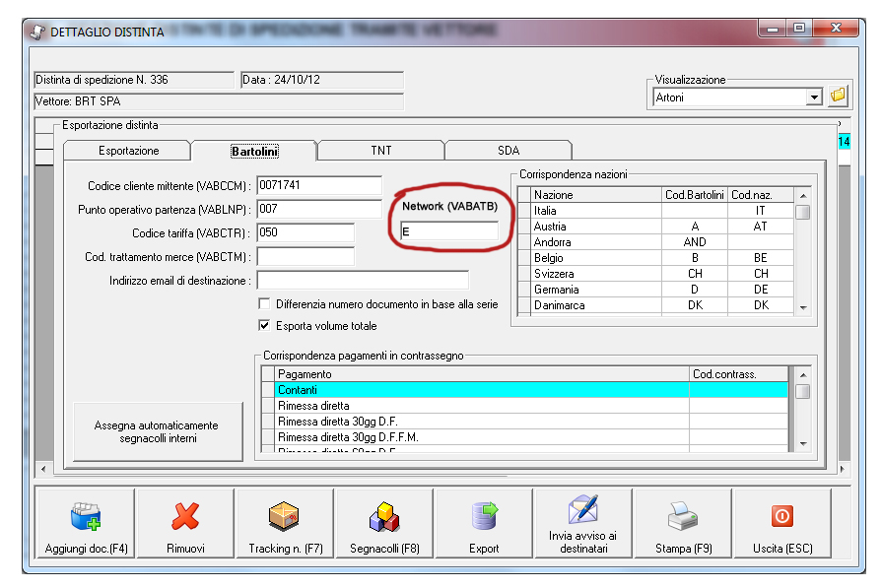This screenshot has height=588, width=882.
Task: Select the Bartolini tab
Action: (x=254, y=152)
